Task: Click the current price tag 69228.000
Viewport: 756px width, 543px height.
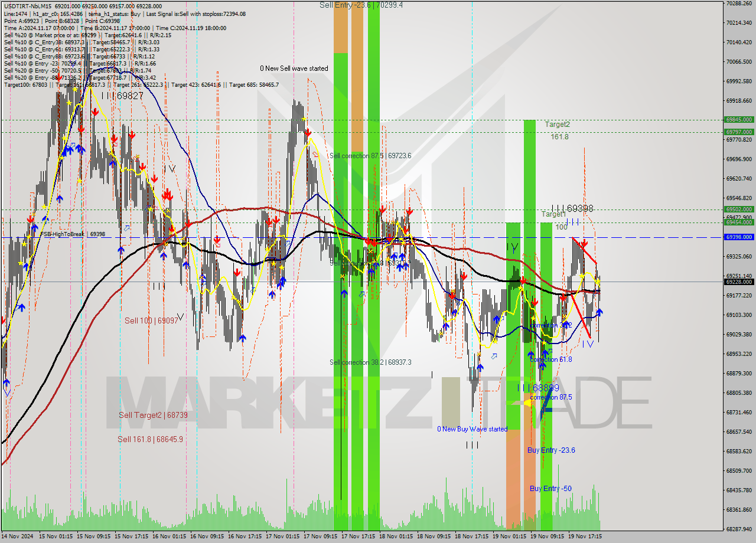Action: 739,282
